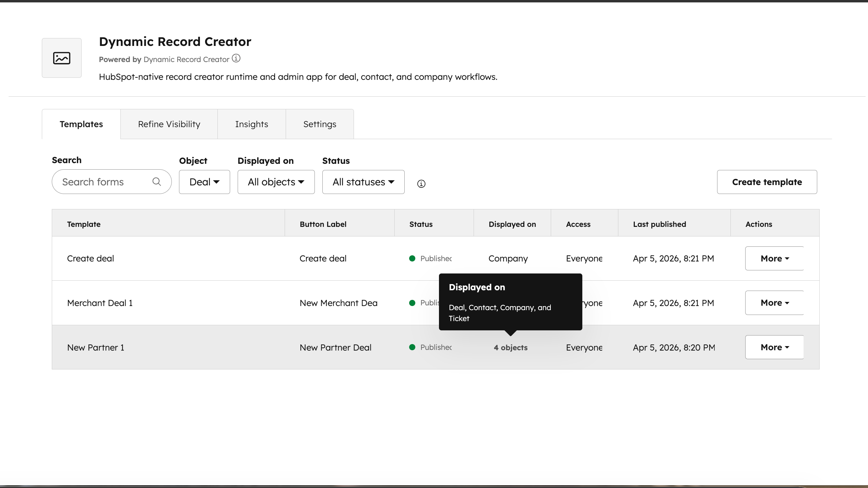868x488 pixels.
Task: Click Everyone in the New Partner 1 row
Action: [x=584, y=347]
